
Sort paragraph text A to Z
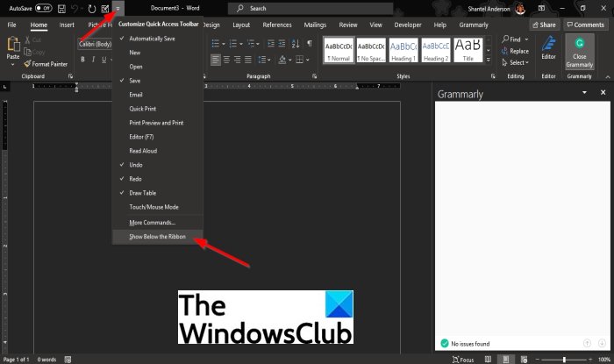[296, 44]
